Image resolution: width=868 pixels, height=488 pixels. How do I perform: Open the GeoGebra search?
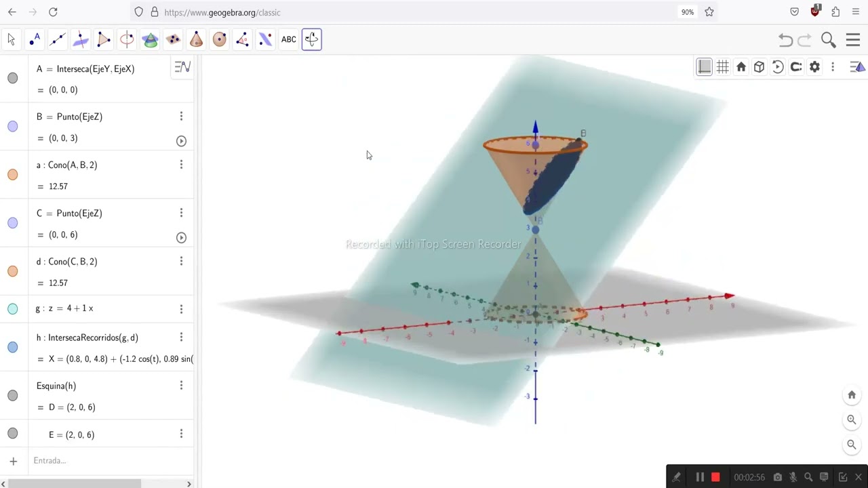coord(829,41)
